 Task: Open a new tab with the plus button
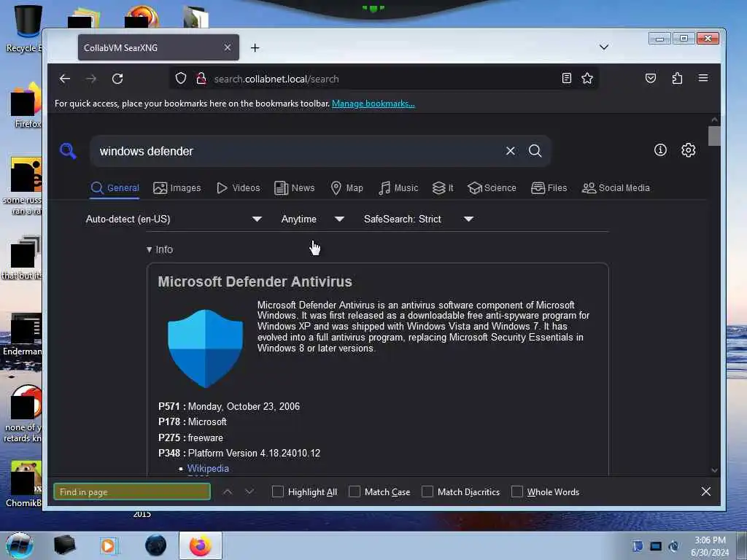pyautogui.click(x=255, y=47)
